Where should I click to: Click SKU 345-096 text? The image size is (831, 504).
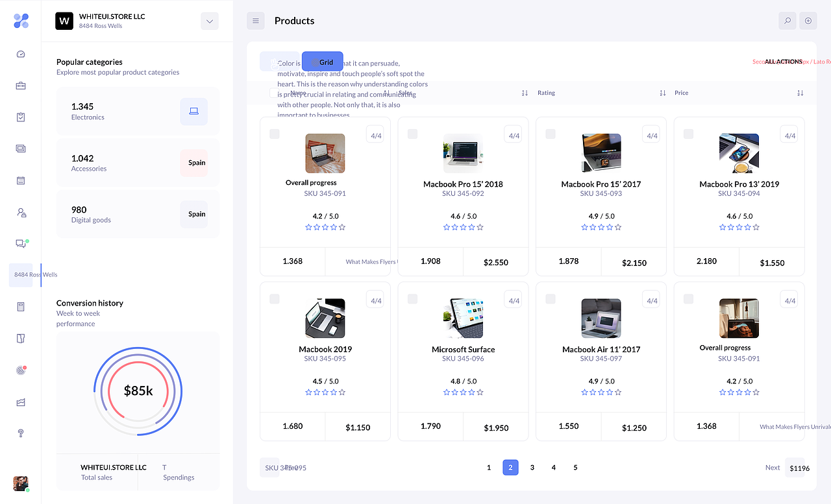464,359
